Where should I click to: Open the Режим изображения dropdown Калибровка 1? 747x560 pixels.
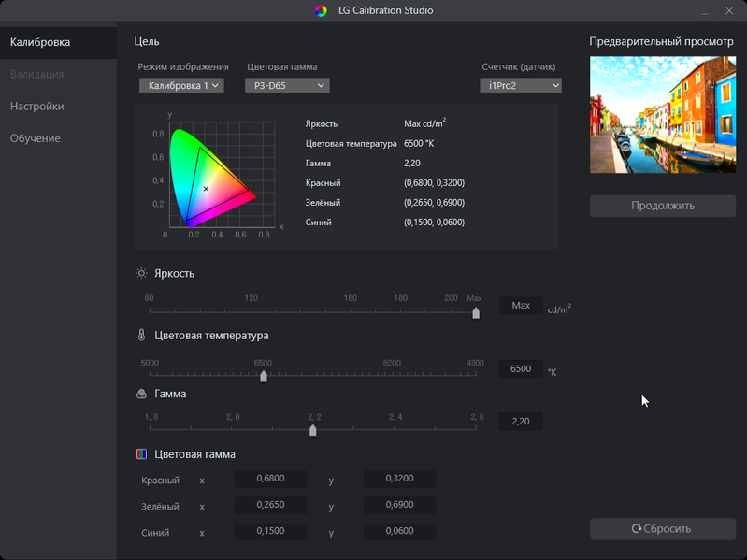(181, 85)
